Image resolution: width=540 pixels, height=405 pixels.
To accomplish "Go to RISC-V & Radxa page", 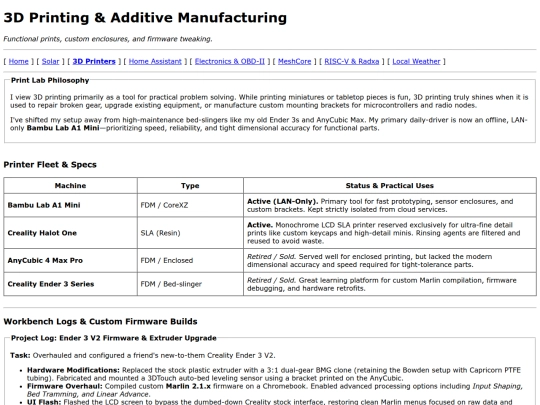I will pos(352,61).
